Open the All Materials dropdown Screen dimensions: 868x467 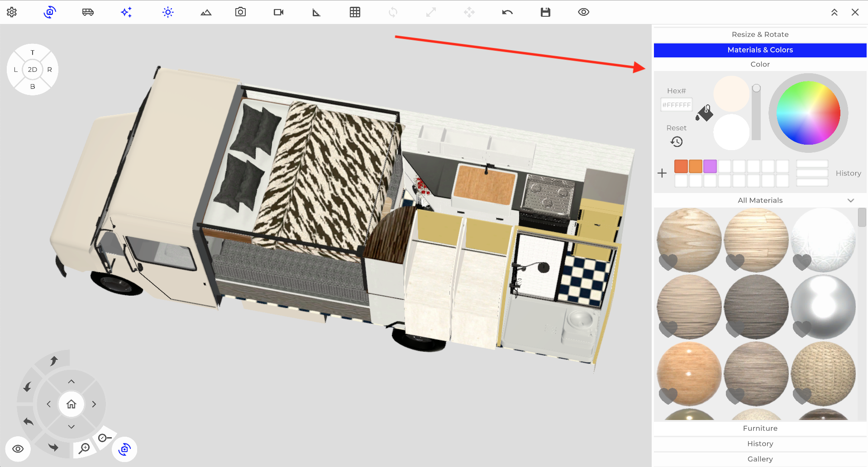point(760,200)
